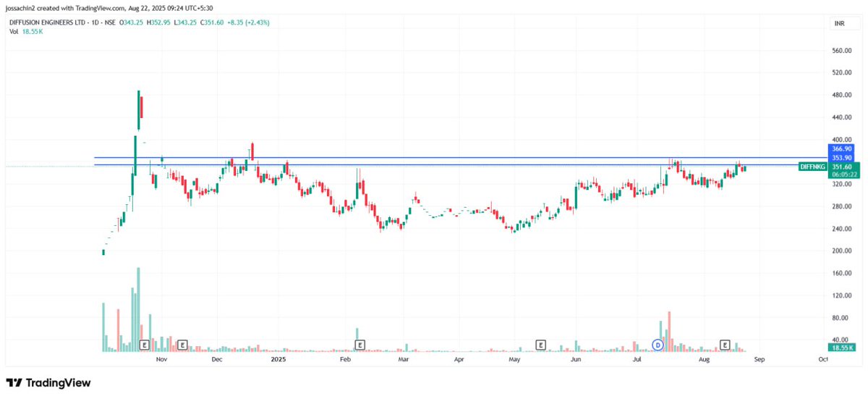Click the Nov label on time axis

[161, 358]
